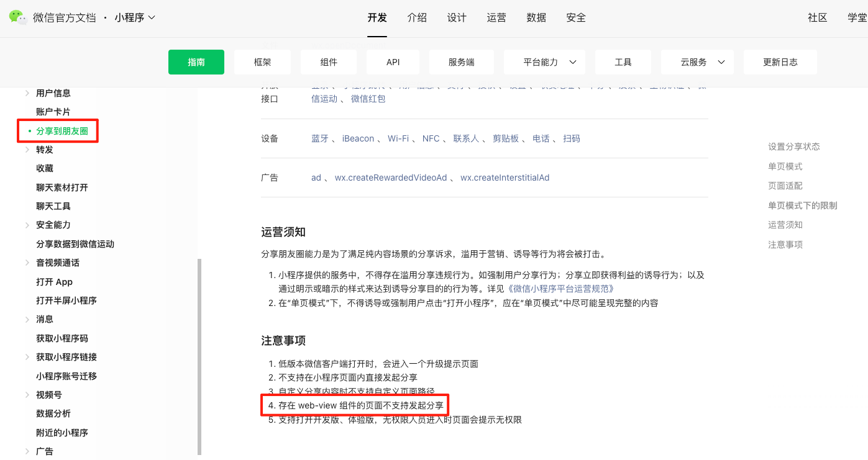Expand the 音视频通话 sidebar section

tap(27, 263)
